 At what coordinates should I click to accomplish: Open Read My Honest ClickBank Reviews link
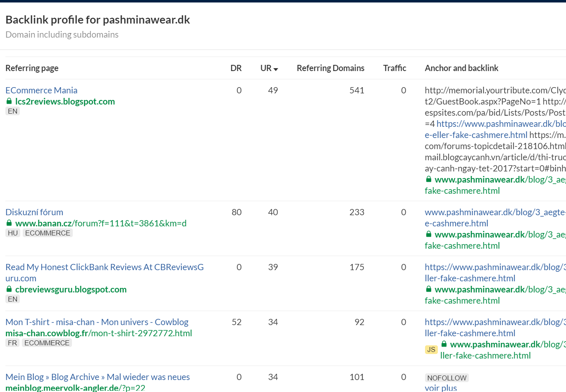click(104, 267)
